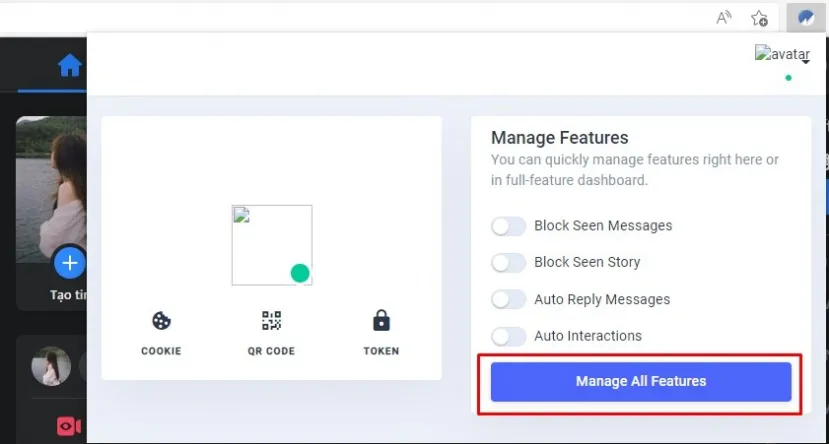Viewport: 829px width, 444px height.
Task: Open the Facebook Home icon
Action: pos(69,66)
